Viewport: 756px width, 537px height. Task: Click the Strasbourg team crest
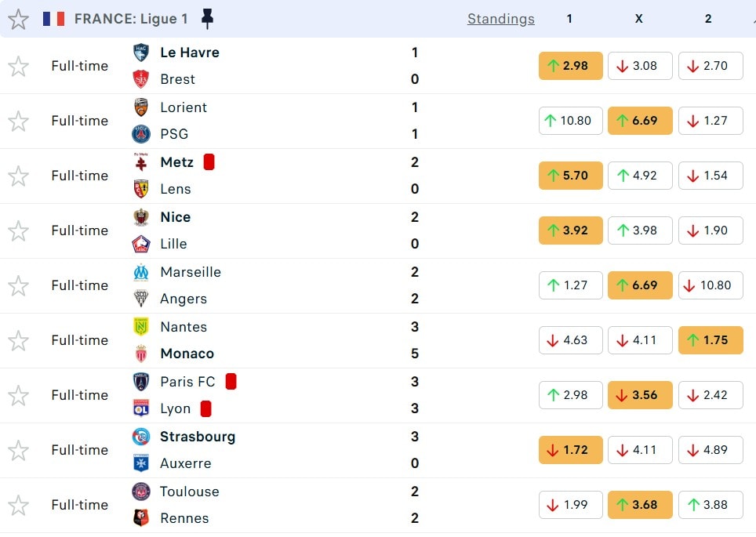tap(141, 437)
